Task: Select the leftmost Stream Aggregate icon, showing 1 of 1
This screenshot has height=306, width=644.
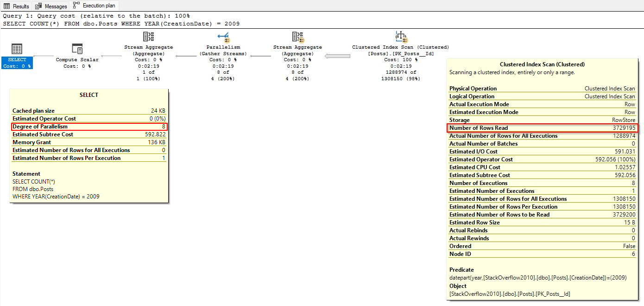Action: click(149, 37)
